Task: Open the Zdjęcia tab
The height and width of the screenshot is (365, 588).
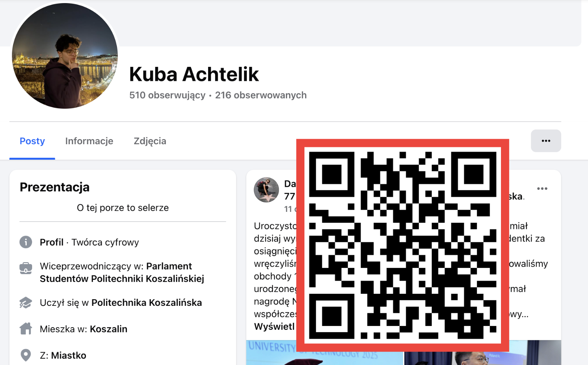Action: pos(150,141)
